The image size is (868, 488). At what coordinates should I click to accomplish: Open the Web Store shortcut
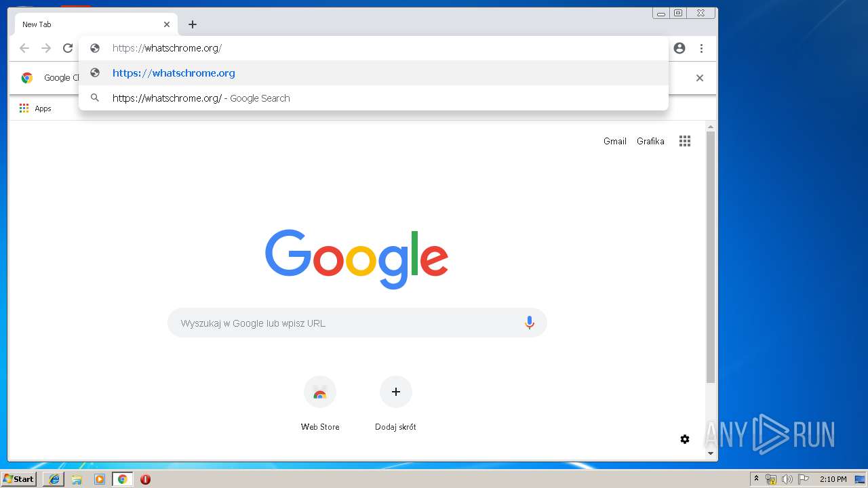320,404
